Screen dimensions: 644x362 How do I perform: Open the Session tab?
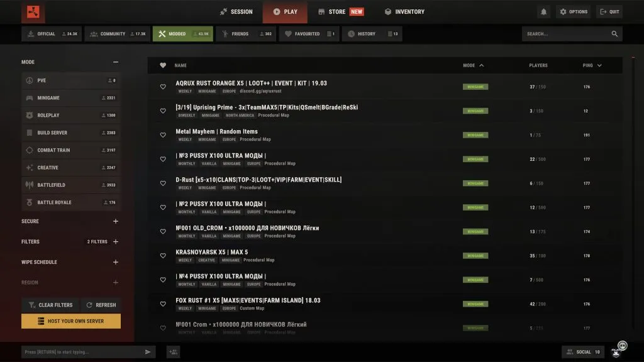click(x=236, y=11)
